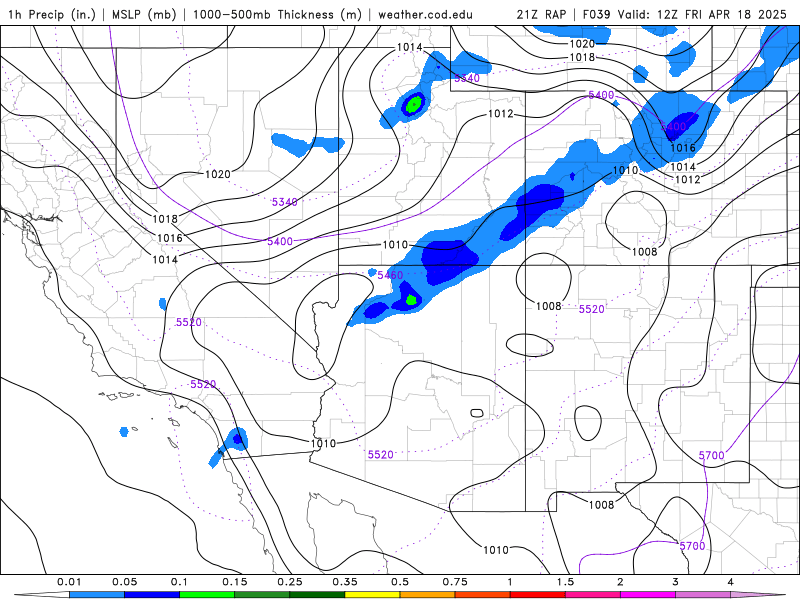The width and height of the screenshot is (800, 600).
Task: Click the 1010 label left of blue precip band
Action: pyautogui.click(x=395, y=245)
